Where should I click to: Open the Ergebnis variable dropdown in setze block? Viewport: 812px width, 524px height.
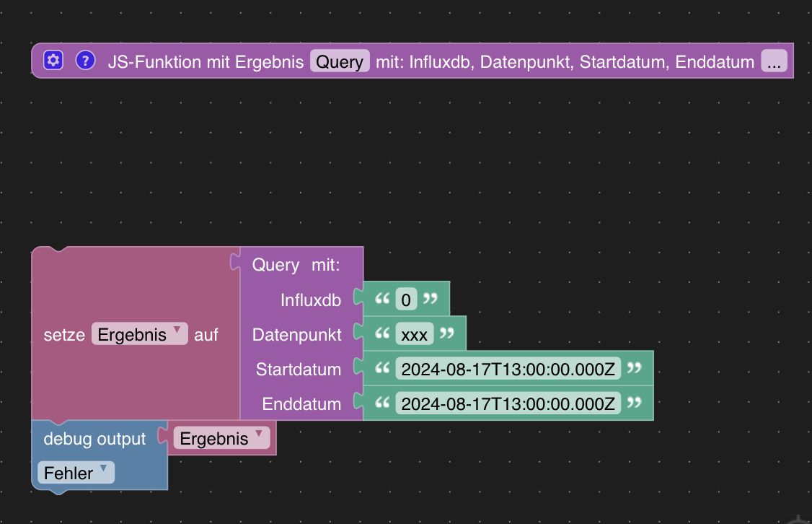pos(140,334)
